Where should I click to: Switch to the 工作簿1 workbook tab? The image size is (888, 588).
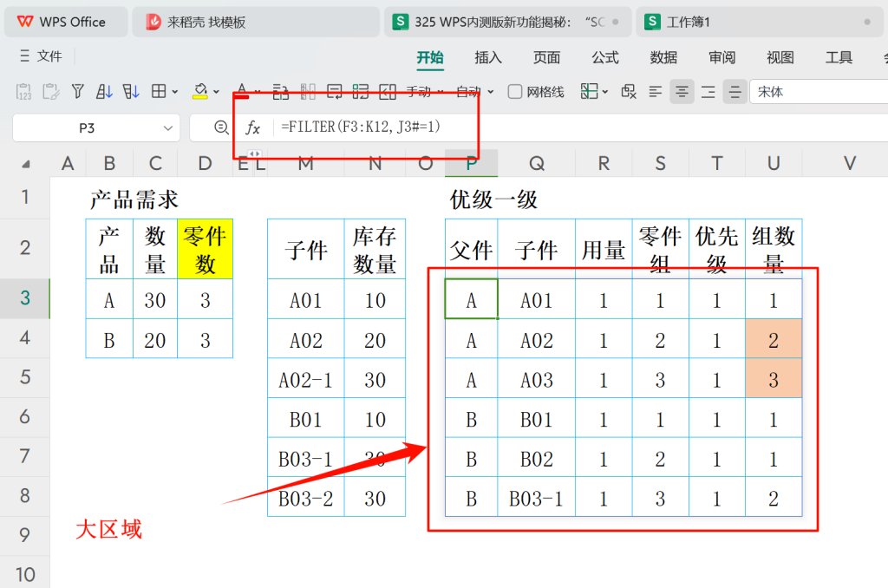(x=759, y=22)
